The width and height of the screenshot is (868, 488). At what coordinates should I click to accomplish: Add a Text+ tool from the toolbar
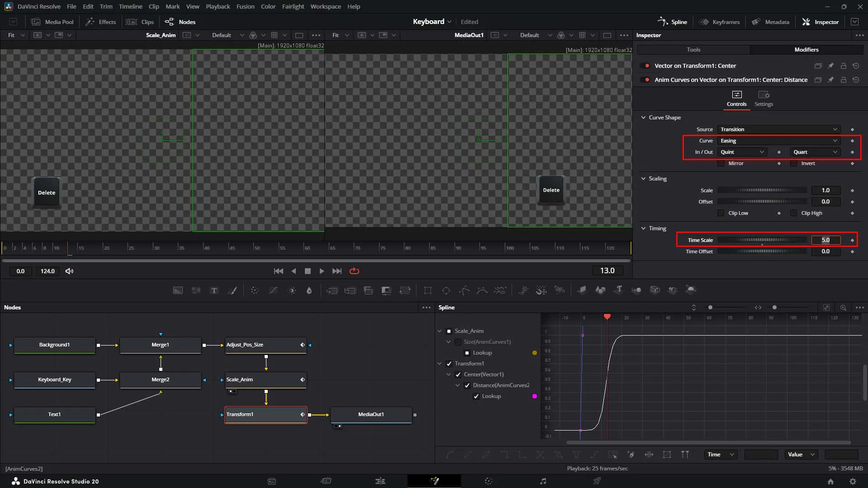tap(214, 290)
